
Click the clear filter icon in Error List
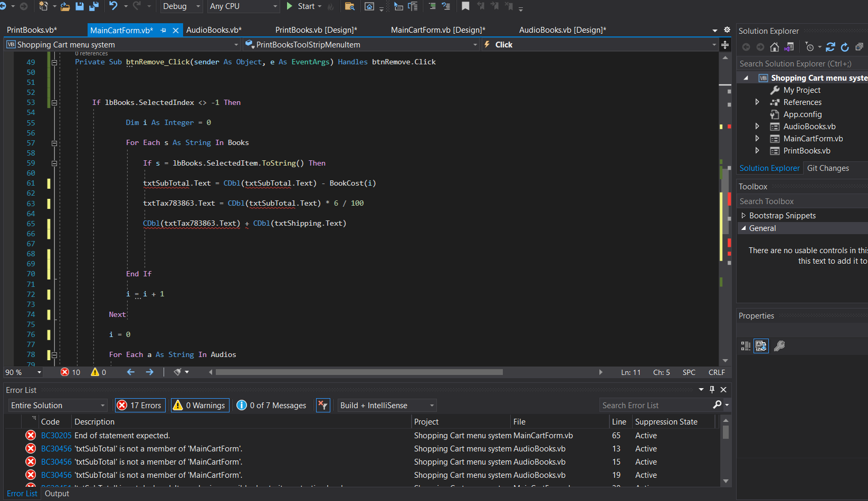(322, 406)
